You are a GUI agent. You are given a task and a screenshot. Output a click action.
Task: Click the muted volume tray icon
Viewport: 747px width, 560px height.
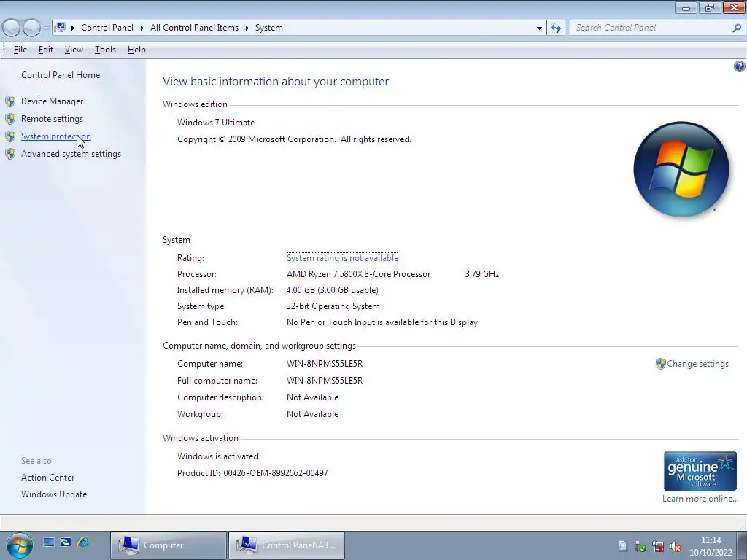pos(676,546)
